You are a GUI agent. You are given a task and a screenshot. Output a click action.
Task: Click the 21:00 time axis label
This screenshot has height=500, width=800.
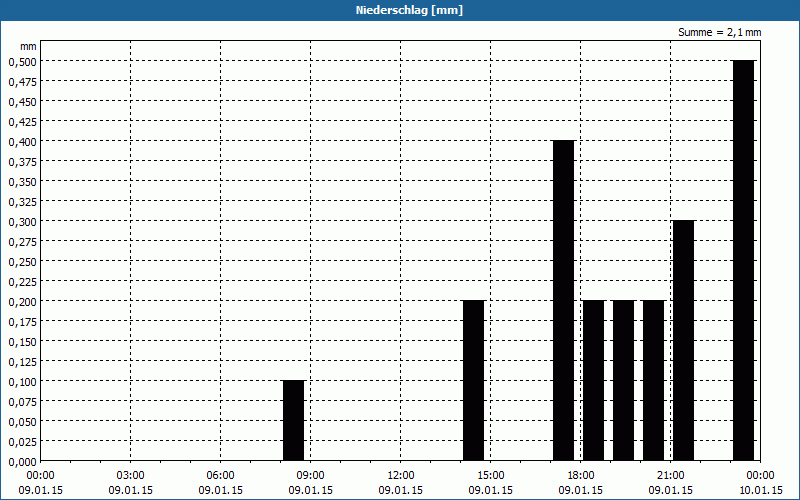point(670,476)
